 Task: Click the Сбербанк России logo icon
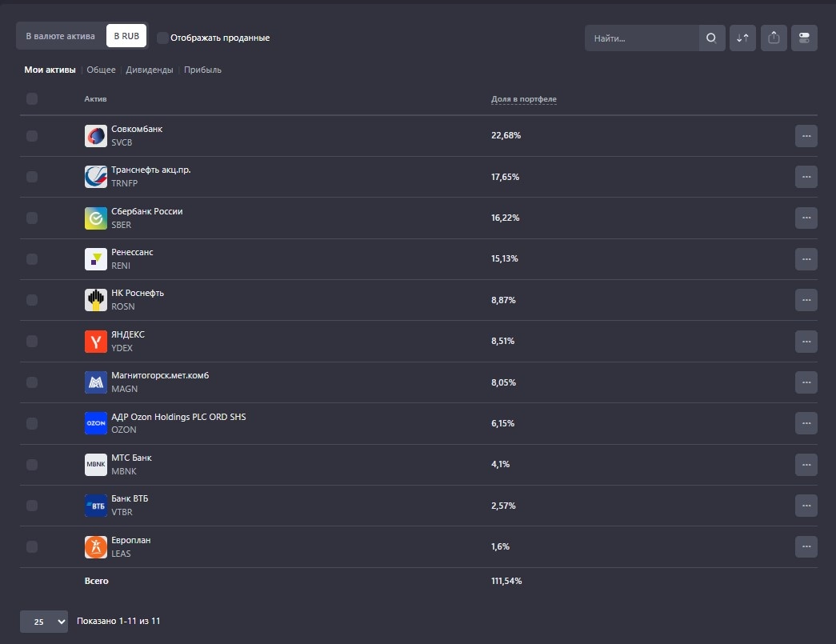point(96,218)
